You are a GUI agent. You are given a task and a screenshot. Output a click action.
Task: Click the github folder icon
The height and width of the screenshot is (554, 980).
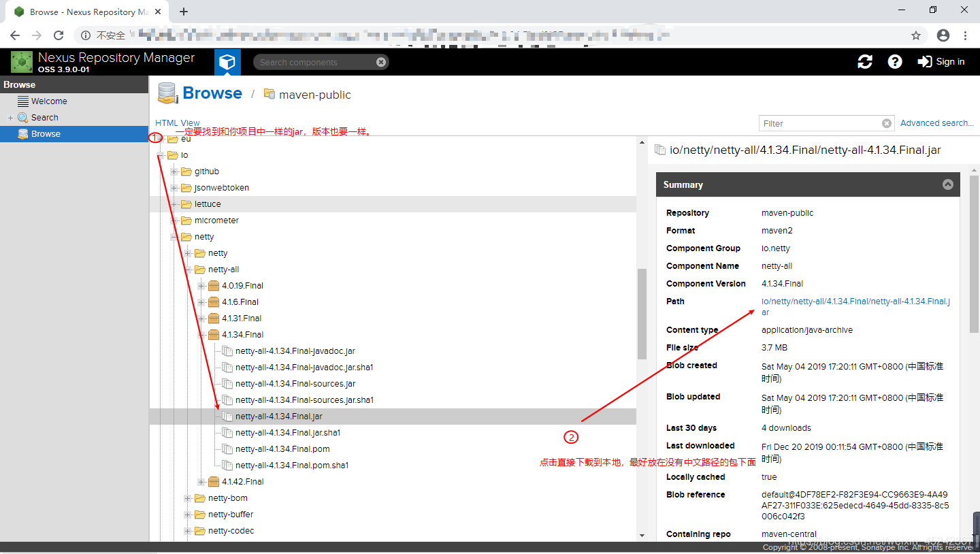coord(186,172)
